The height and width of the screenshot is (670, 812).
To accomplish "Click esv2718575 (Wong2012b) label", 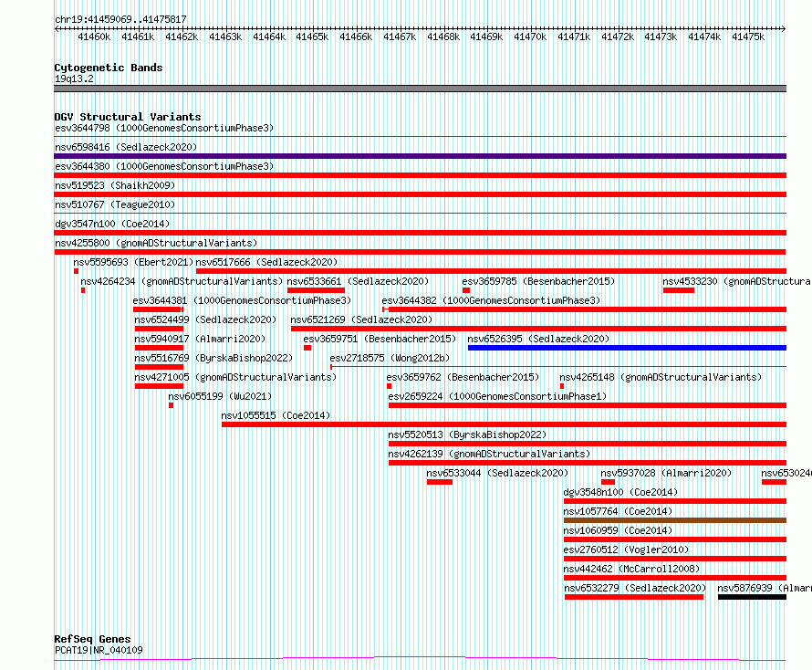I will coord(390,358).
